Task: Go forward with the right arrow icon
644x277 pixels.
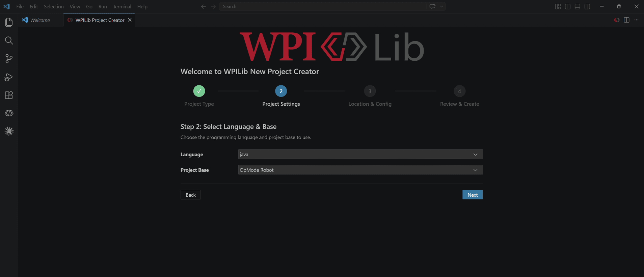Action: 213,6
